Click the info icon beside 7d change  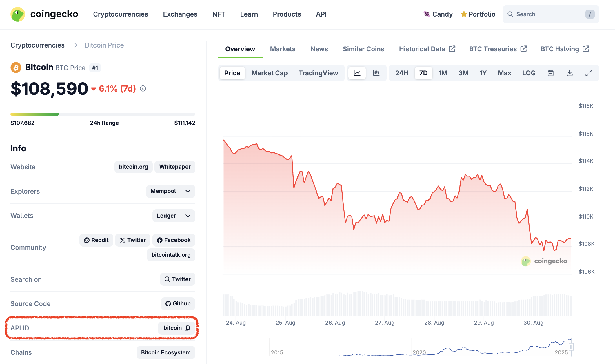click(x=143, y=88)
